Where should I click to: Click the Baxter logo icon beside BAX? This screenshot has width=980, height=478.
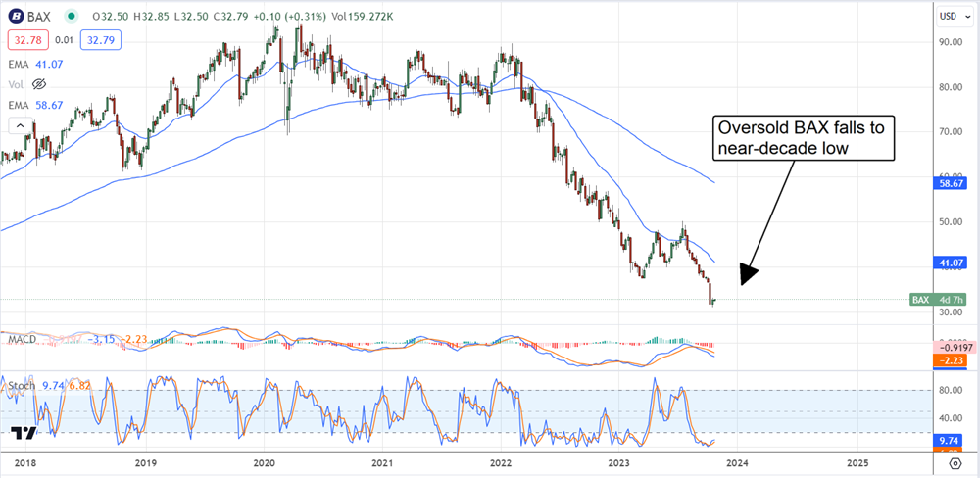[17, 16]
